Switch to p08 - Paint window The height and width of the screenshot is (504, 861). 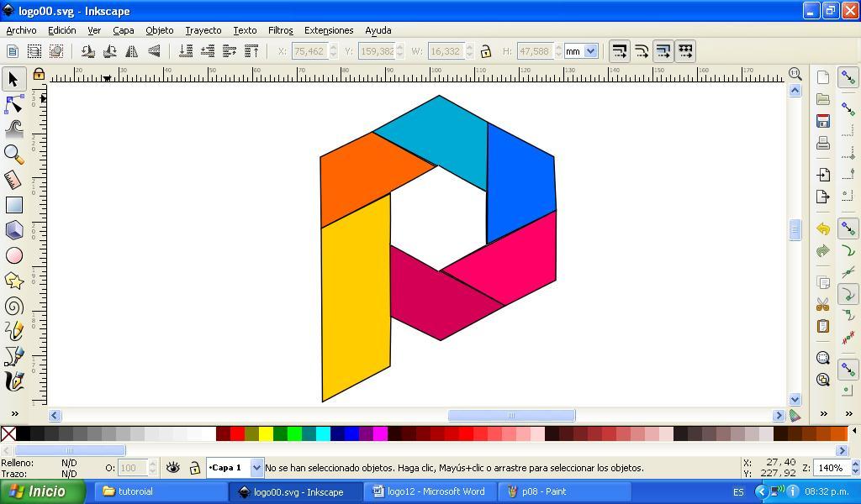point(564,491)
